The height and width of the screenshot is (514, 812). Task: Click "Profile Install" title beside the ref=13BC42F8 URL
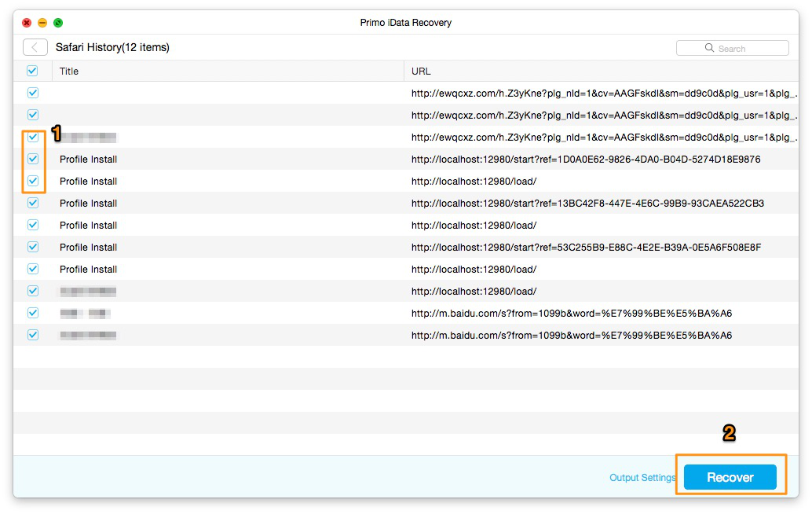click(x=88, y=203)
